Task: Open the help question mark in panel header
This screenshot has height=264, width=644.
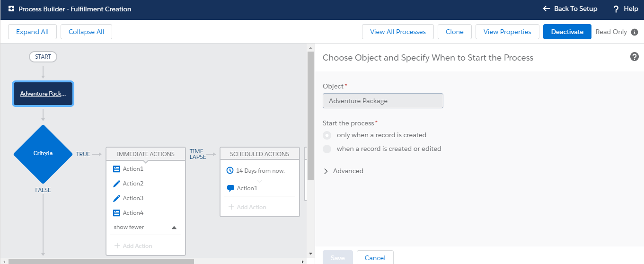Action: click(x=635, y=57)
